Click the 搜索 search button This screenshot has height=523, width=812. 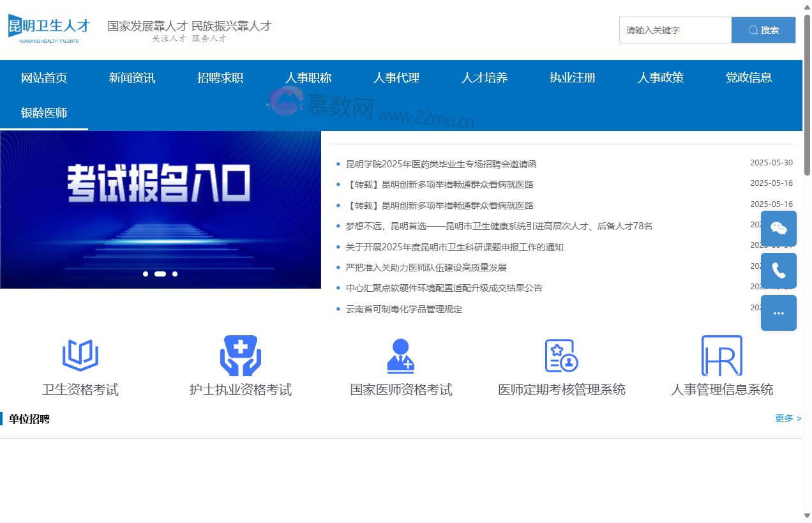pyautogui.click(x=763, y=30)
